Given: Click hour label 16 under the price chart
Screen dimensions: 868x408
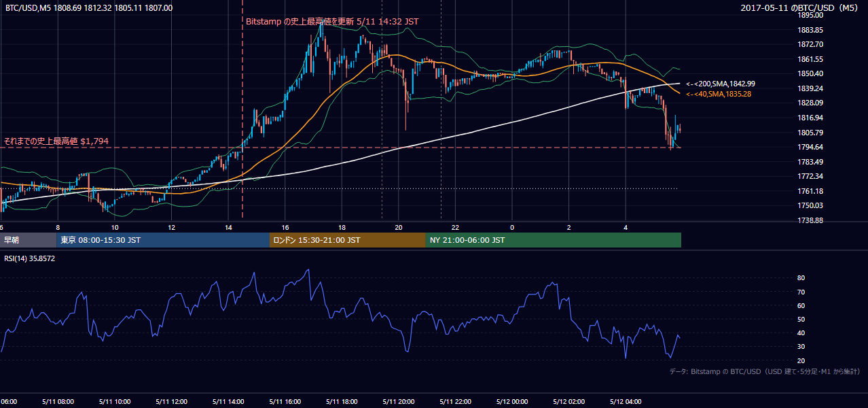Looking at the screenshot, I should (285, 228).
